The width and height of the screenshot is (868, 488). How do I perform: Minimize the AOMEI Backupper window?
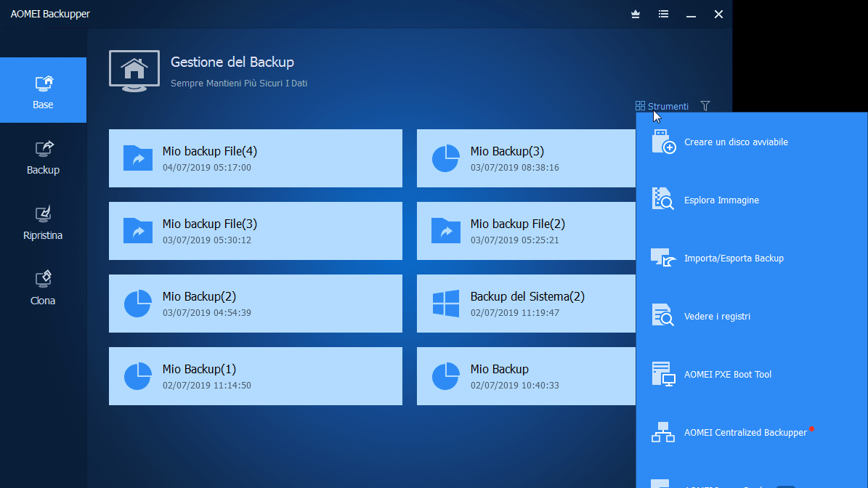pos(691,14)
